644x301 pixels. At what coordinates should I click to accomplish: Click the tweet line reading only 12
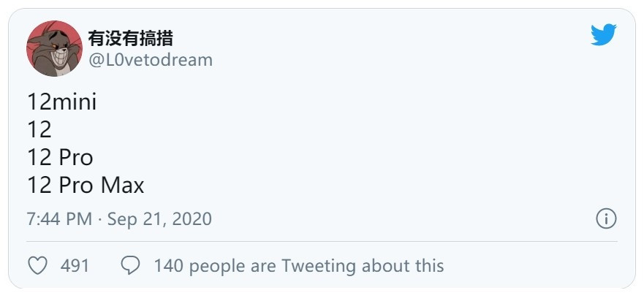click(x=39, y=130)
